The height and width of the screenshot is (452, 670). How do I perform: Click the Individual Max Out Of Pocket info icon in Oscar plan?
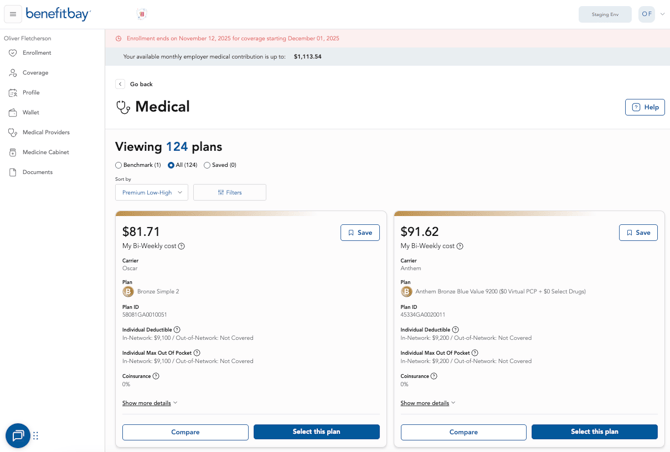[197, 353]
